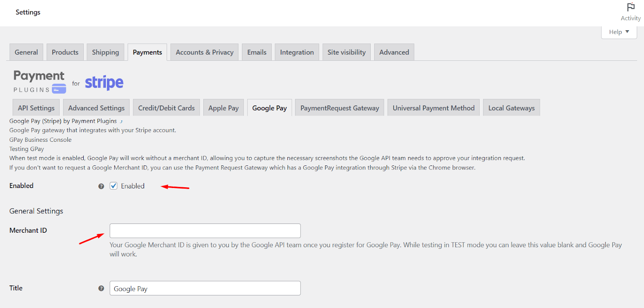Open the API Settings sub-tab
The width and height of the screenshot is (644, 308).
pyautogui.click(x=36, y=108)
